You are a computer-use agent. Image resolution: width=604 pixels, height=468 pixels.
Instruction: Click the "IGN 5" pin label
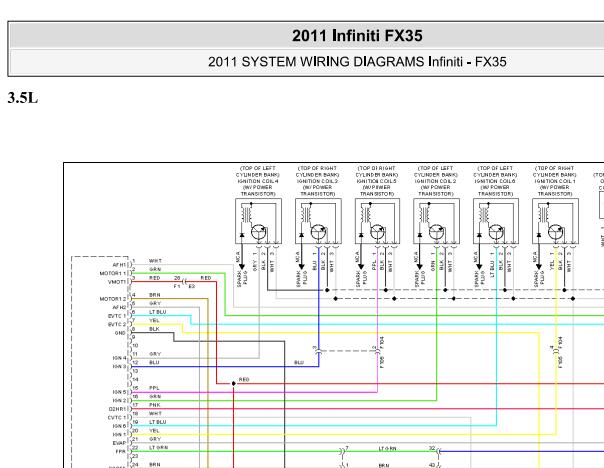click(119, 392)
